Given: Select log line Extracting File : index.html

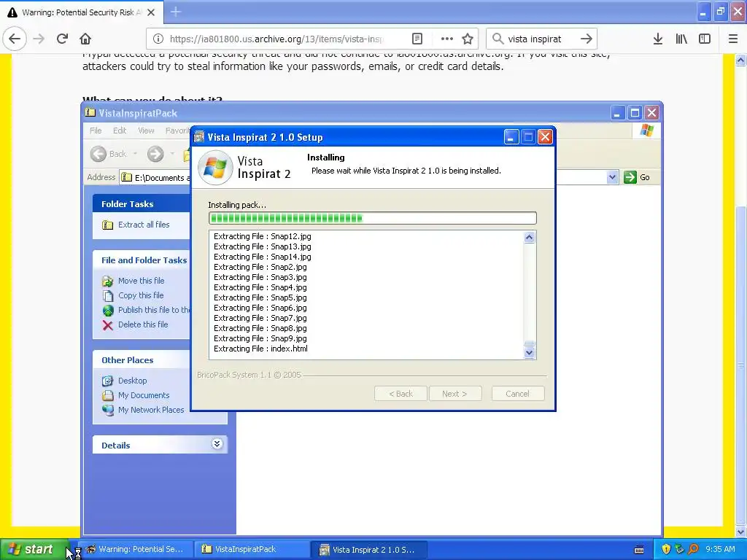Looking at the screenshot, I should [x=260, y=349].
